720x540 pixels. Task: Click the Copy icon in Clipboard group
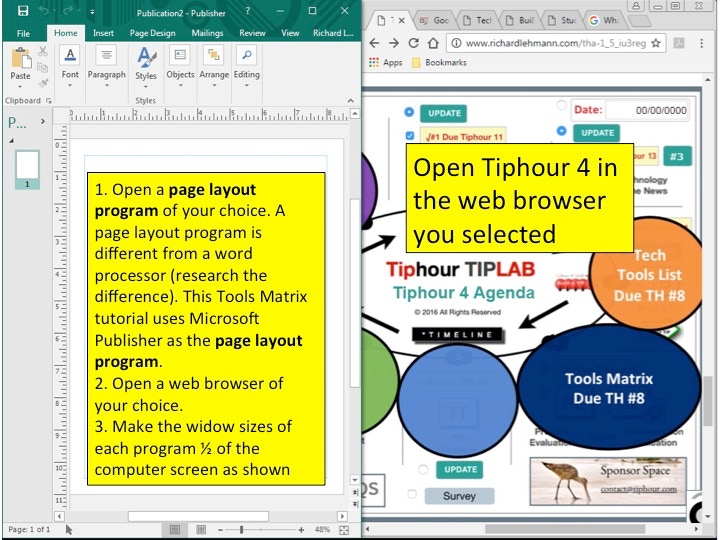pyautogui.click(x=43, y=68)
